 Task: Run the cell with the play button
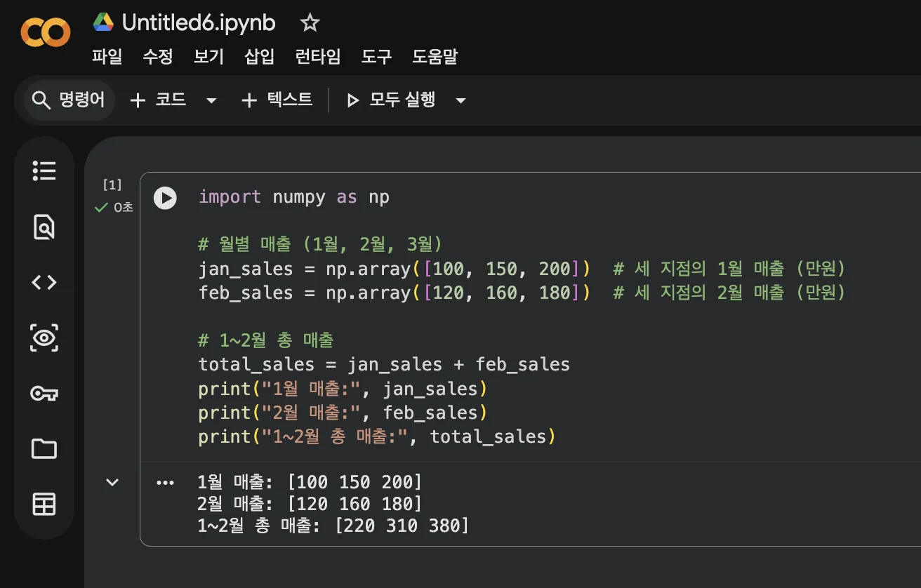click(165, 198)
